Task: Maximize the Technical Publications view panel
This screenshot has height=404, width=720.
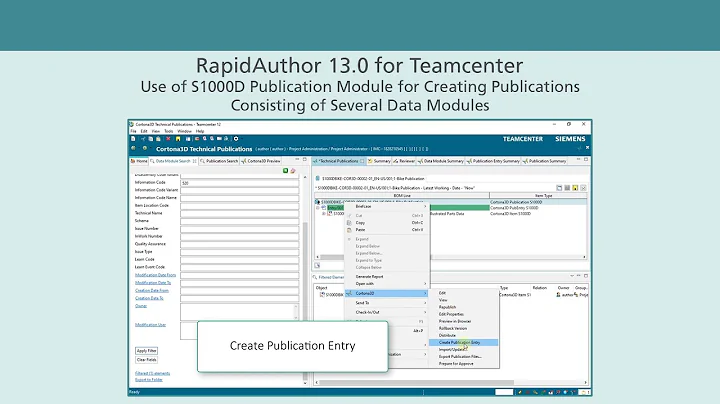Action: (x=586, y=160)
